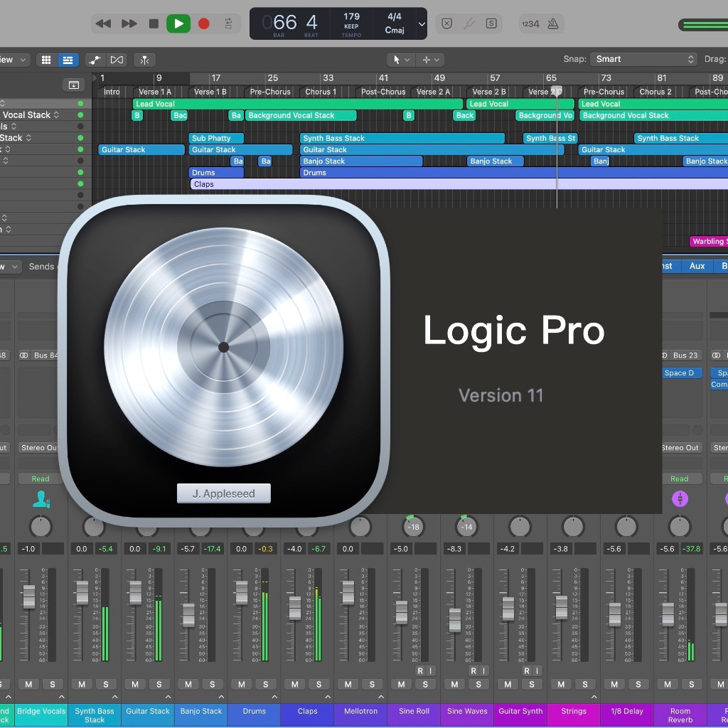Mute the Bridge Vocals channel strip
Viewport: 728px width, 728px height.
pyautogui.click(x=28, y=685)
